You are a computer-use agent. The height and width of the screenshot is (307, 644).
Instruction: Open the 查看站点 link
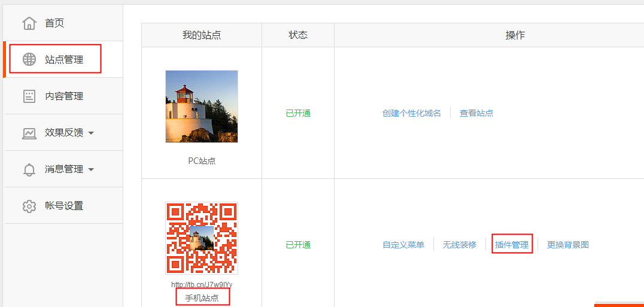476,113
